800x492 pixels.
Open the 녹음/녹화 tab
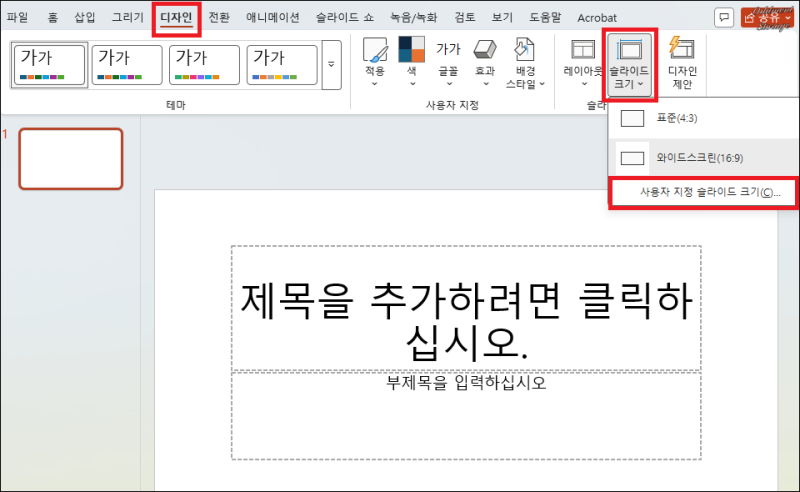tap(413, 17)
